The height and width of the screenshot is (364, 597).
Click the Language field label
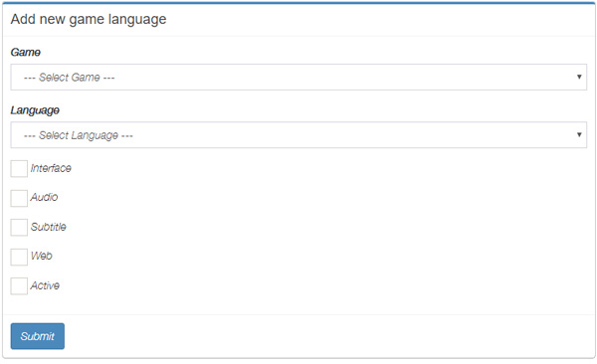pyautogui.click(x=35, y=110)
